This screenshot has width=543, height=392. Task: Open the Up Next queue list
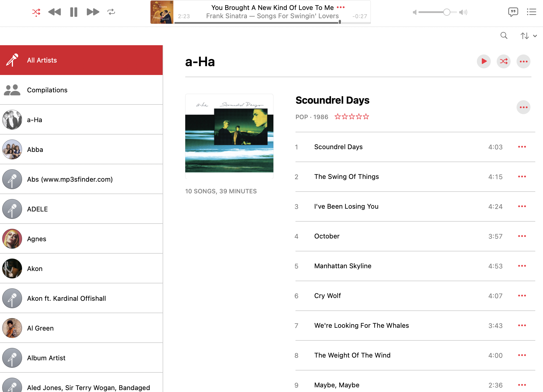[531, 12]
